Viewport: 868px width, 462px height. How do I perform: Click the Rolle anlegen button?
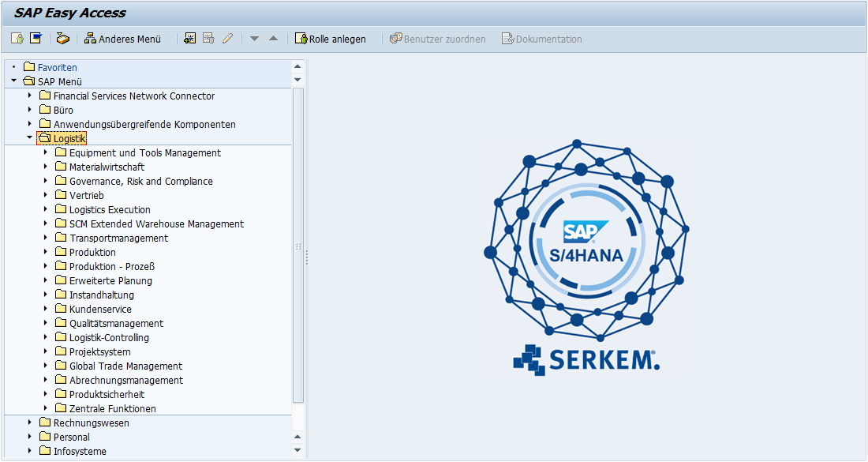(x=330, y=39)
